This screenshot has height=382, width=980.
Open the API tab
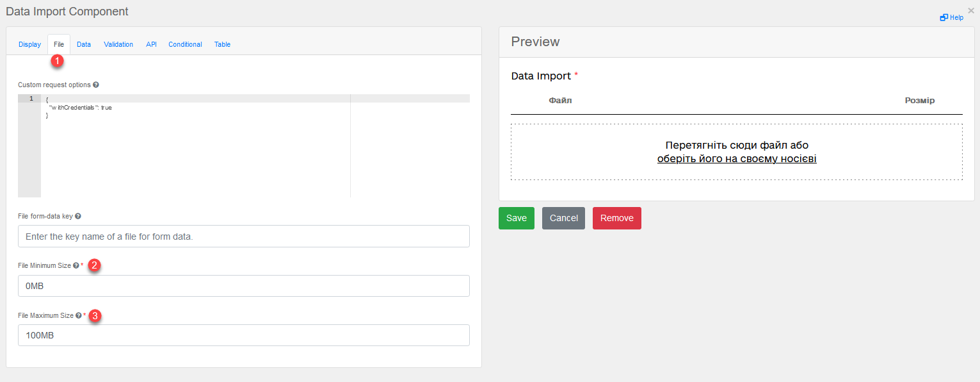[151, 44]
